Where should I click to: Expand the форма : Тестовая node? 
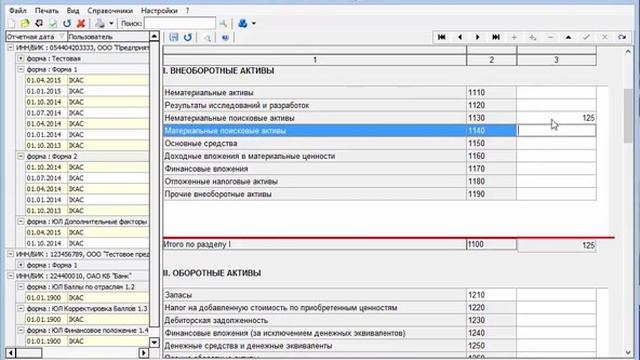pyautogui.click(x=20, y=58)
